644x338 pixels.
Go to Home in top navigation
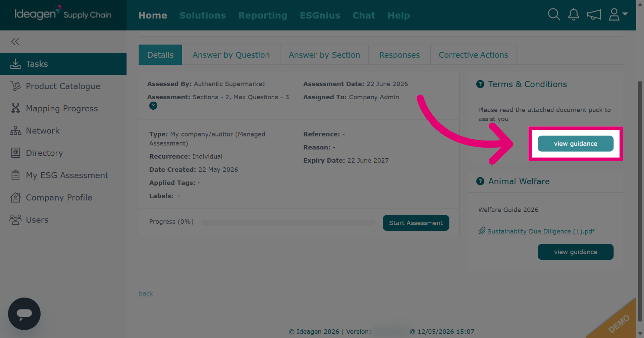click(x=153, y=15)
